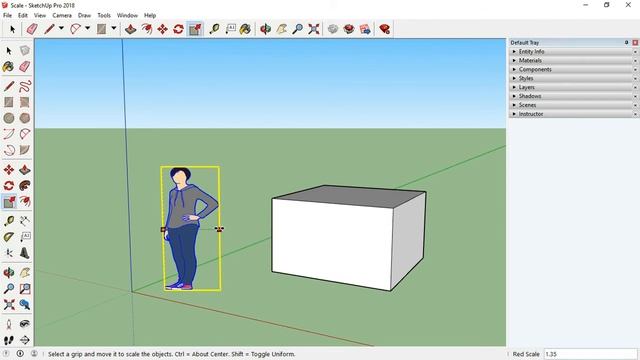This screenshot has width=640, height=360.
Task: Select the Axes tool
Action: click(x=9, y=253)
